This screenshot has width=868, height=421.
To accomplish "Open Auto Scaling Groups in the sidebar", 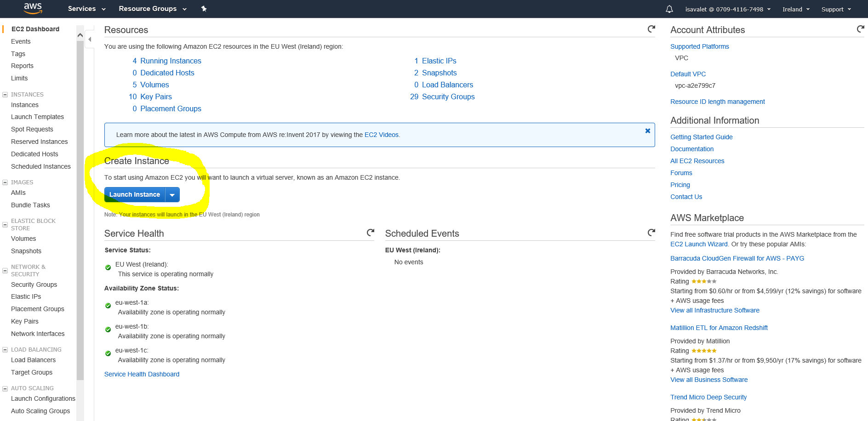I will [40, 411].
